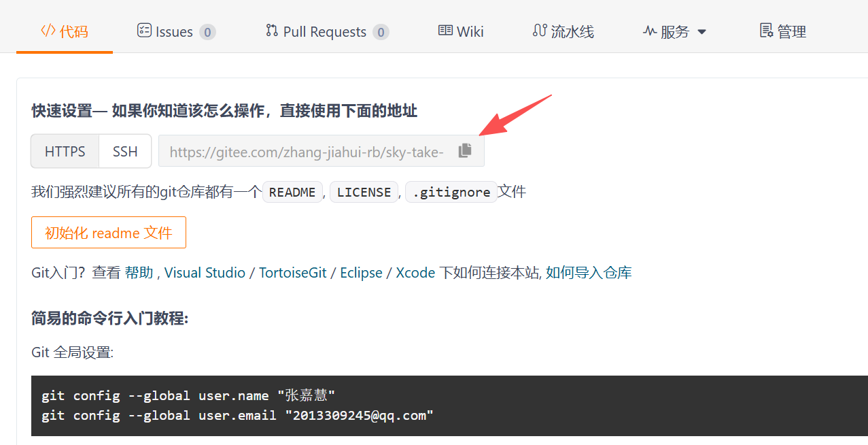Image resolution: width=868 pixels, height=445 pixels.
Task: Expand the 服务 dropdown menu
Action: 674,31
